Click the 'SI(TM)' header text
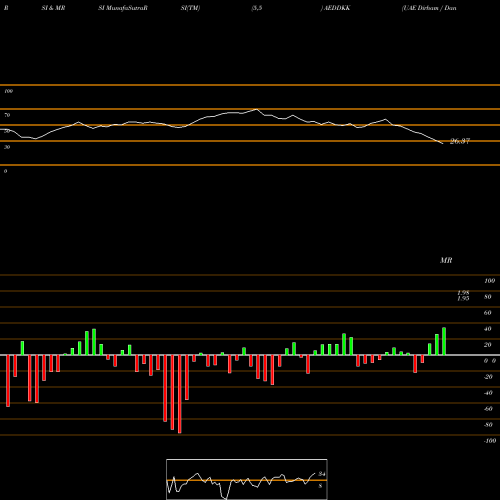This screenshot has width=500, height=500. click(x=190, y=8)
